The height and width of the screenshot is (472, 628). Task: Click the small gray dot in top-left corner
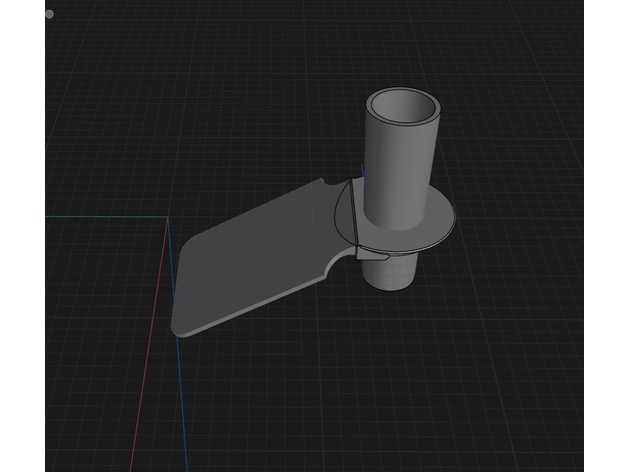[49, 15]
